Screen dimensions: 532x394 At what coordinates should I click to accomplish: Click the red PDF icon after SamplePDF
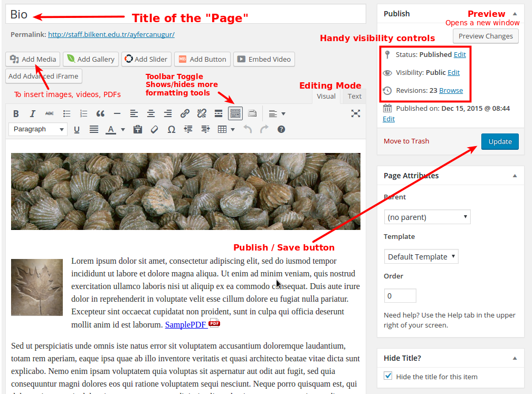(214, 323)
